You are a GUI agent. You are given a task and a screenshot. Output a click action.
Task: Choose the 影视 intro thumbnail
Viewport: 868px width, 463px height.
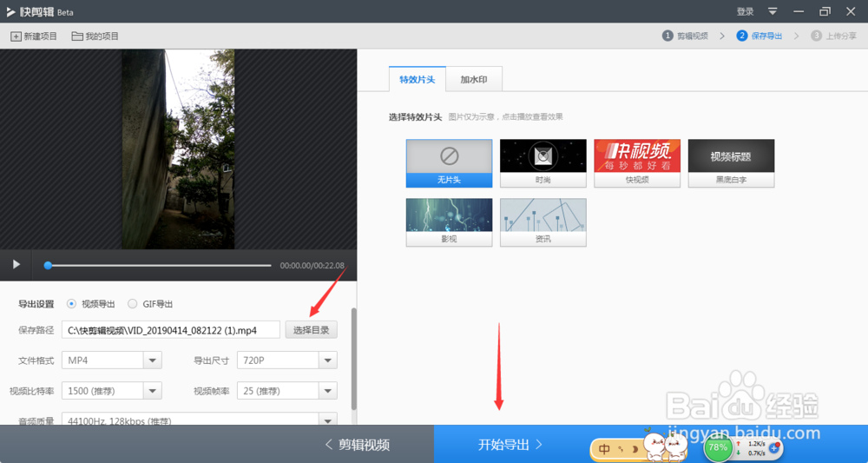click(449, 222)
